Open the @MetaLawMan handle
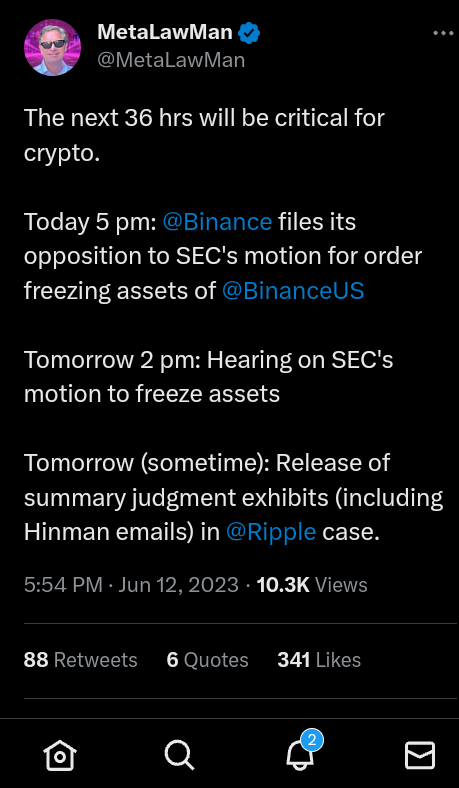The height and width of the screenshot is (788, 459). (x=171, y=60)
